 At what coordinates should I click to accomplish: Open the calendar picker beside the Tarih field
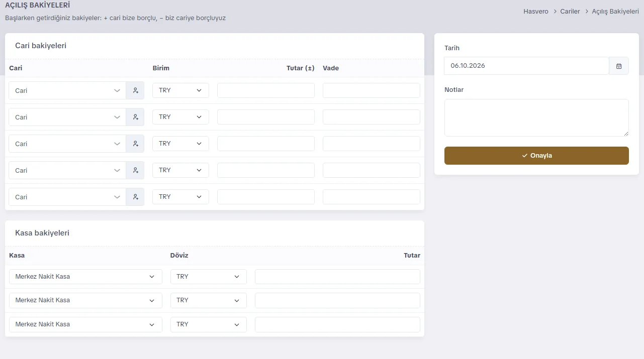(x=619, y=66)
